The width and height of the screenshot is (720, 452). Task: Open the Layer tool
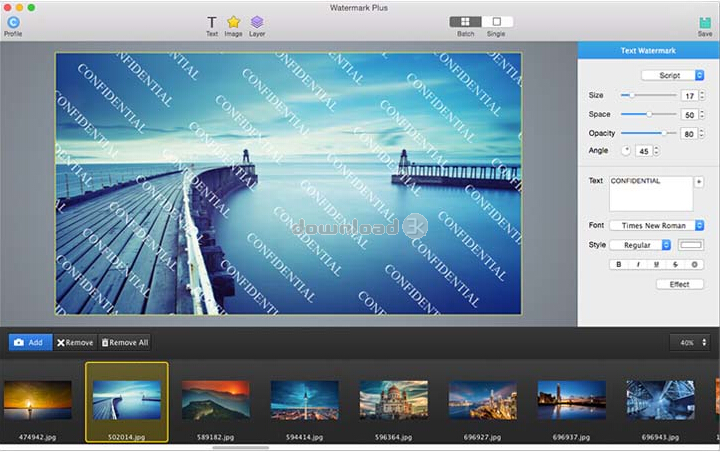(257, 22)
